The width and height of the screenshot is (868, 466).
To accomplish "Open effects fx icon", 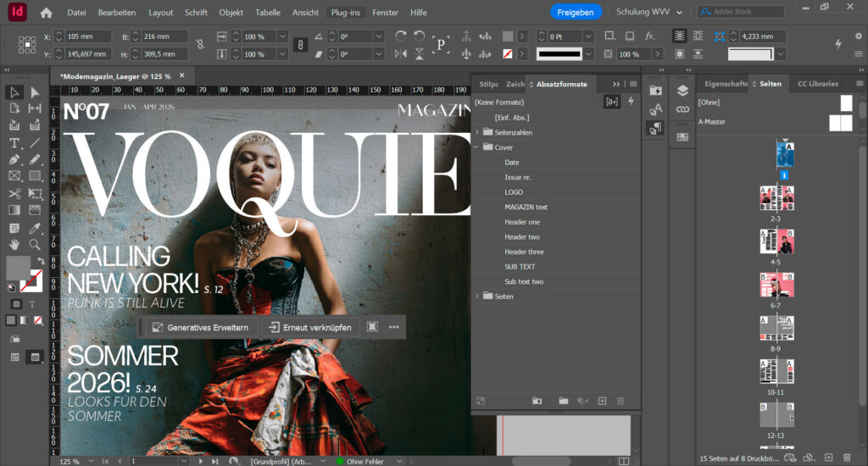I will tap(650, 36).
